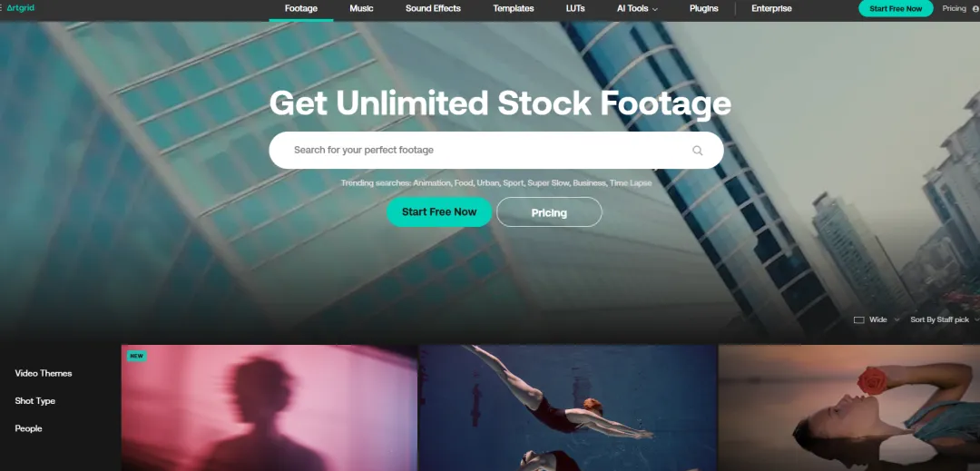The width and height of the screenshot is (980, 471).
Task: Expand the Shot Type filter
Action: click(x=35, y=401)
